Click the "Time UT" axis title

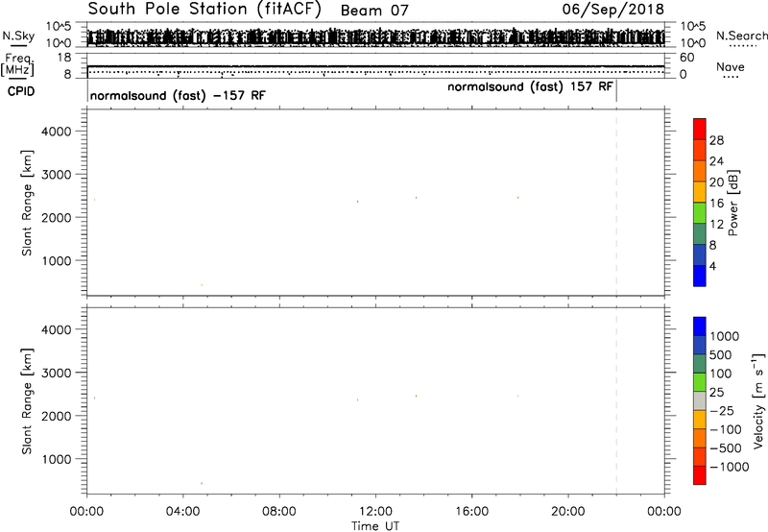(x=375, y=526)
